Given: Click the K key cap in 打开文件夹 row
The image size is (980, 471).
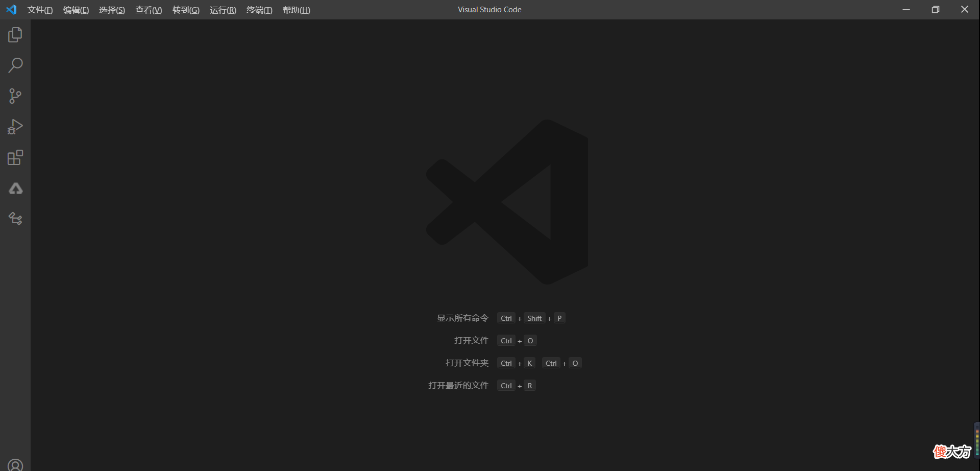Looking at the screenshot, I should coord(530,363).
